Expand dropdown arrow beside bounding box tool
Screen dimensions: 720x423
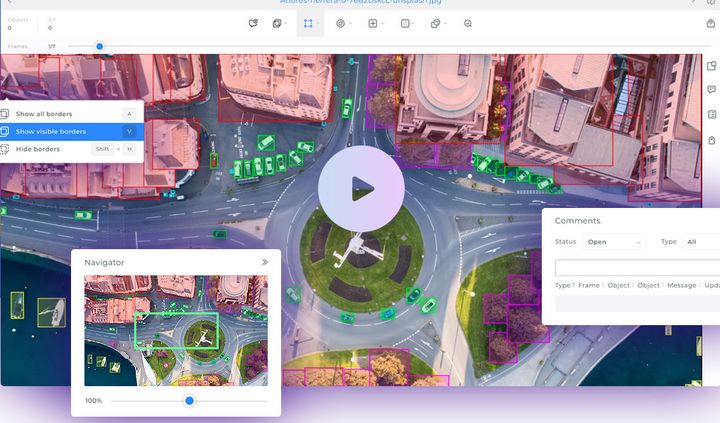point(318,23)
